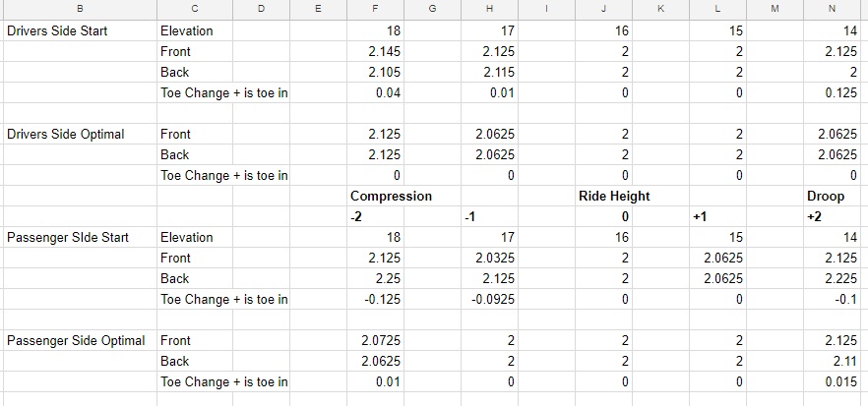Click column D header

260,10
